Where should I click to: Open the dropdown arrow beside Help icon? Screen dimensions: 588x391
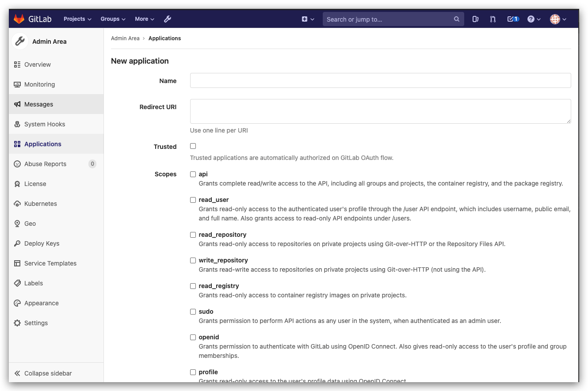coord(538,19)
